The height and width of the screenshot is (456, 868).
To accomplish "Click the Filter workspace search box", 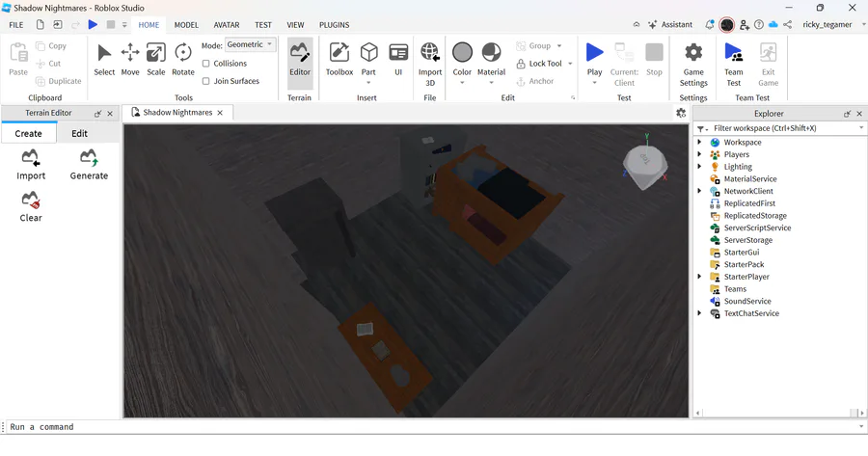I will click(779, 128).
